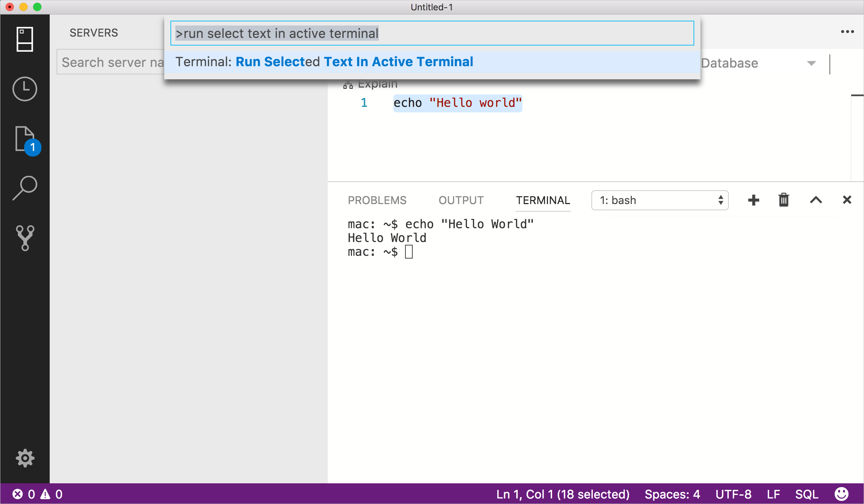864x504 pixels.
Task: Click the delete terminal trash icon
Action: [x=784, y=200]
